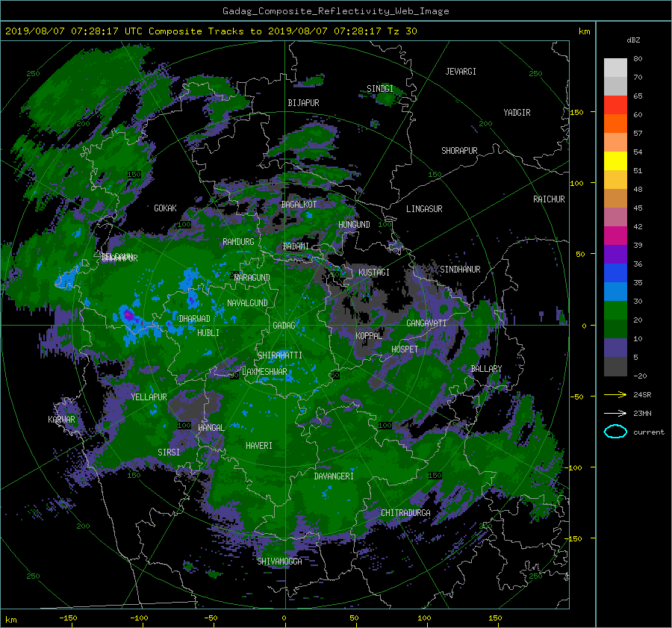Click the GOKAK city label

[x=165, y=208]
